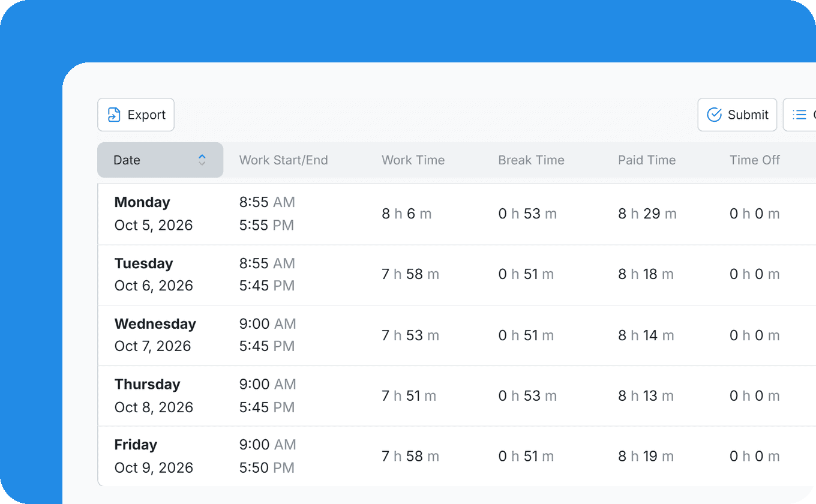Click the 8 h 29 m paid time
Screen dimensions: 816x504
click(647, 214)
